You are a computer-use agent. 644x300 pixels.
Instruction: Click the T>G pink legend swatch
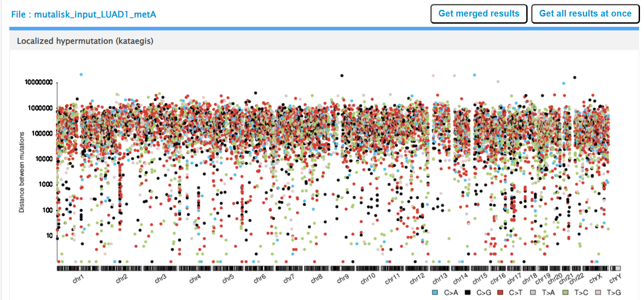pos(598,293)
